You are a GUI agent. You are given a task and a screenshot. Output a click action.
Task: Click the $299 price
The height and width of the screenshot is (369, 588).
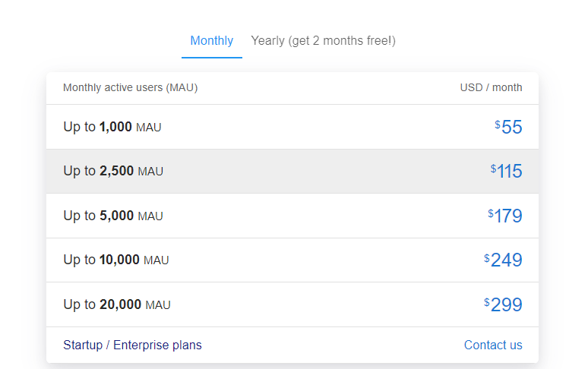tap(504, 304)
